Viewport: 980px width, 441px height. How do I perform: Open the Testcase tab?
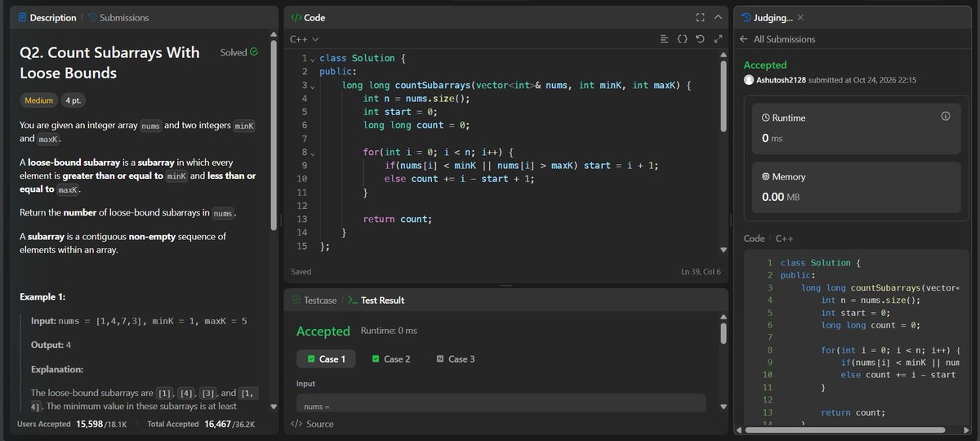point(314,300)
